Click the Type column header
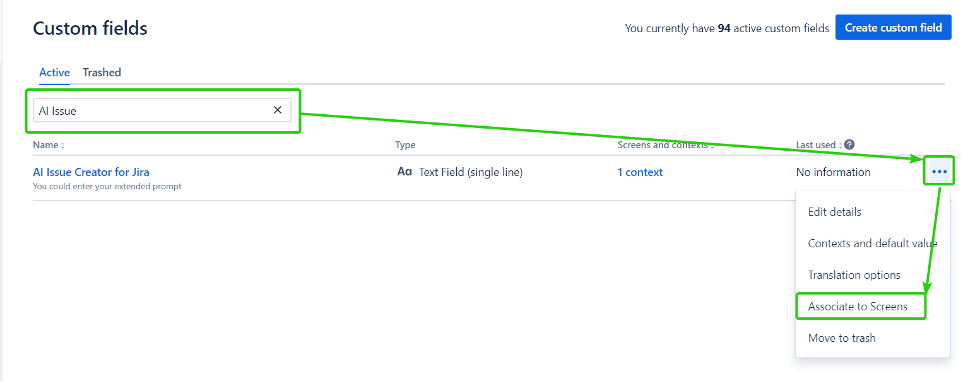Viewport: 980px width, 381px height. point(405,145)
